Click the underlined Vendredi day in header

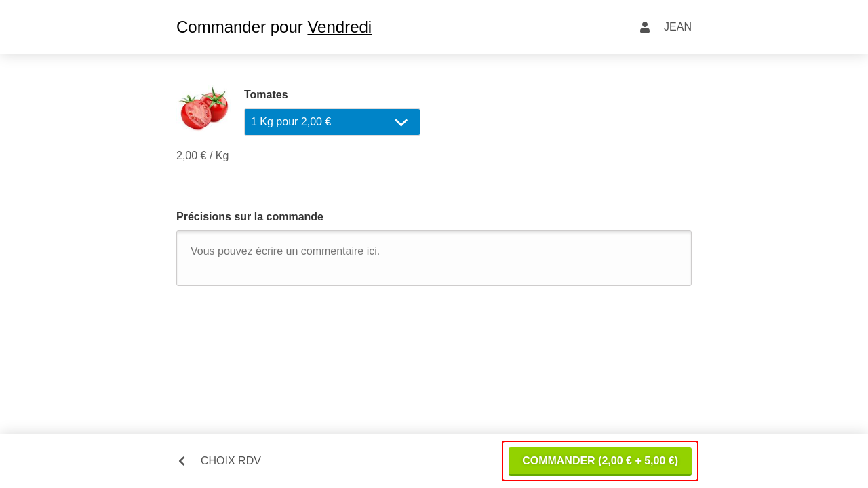(339, 27)
